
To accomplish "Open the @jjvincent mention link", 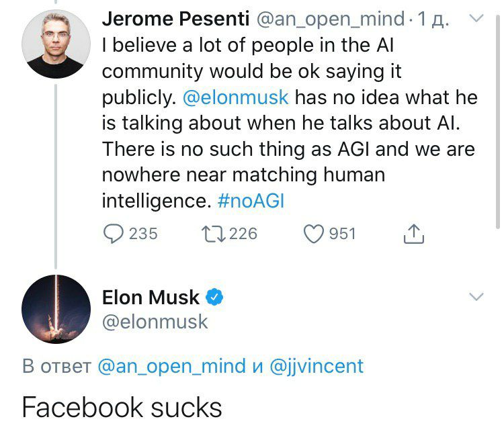I will pyautogui.click(x=317, y=366).
